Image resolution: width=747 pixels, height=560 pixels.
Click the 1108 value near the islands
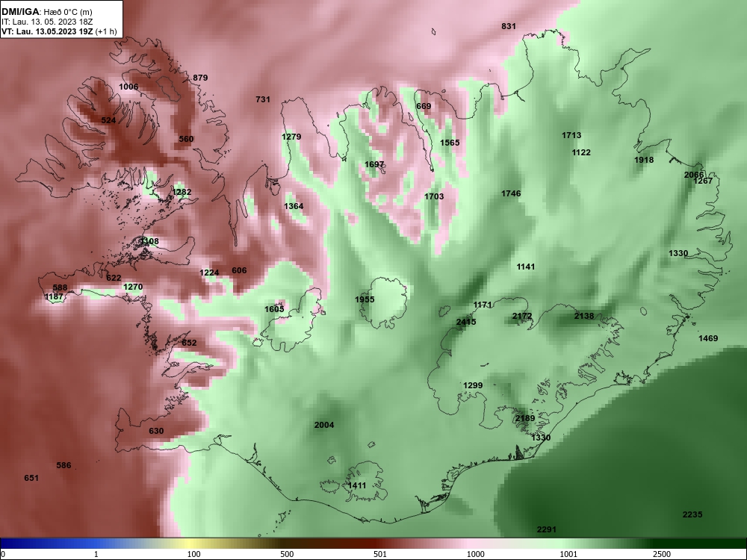149,241
